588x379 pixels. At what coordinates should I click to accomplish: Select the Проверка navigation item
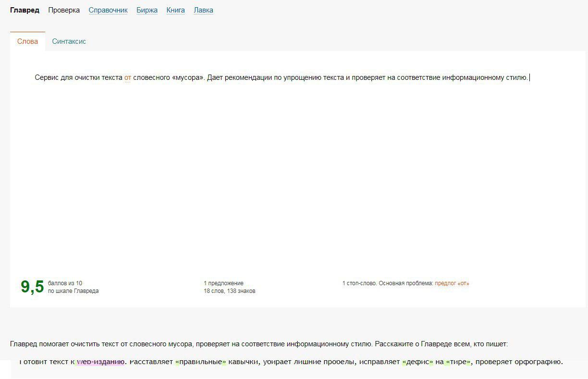[64, 10]
